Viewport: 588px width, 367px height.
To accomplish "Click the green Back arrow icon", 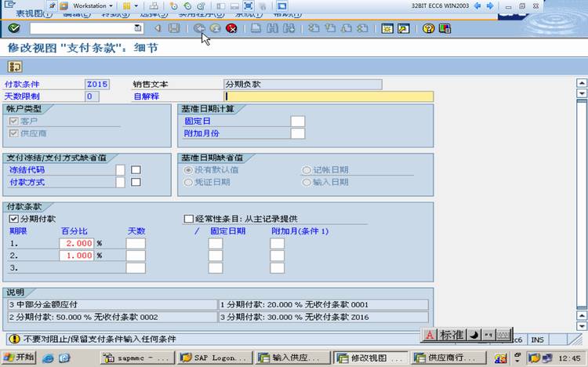I will pyautogui.click(x=199, y=28).
